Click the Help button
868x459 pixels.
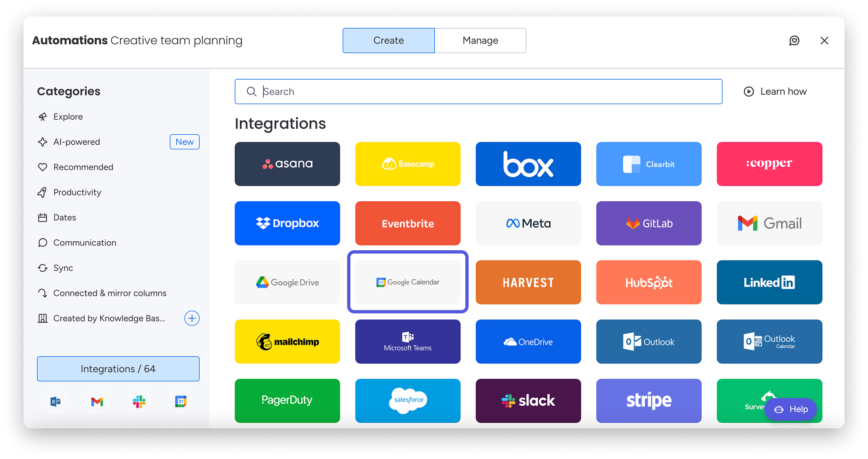790,409
